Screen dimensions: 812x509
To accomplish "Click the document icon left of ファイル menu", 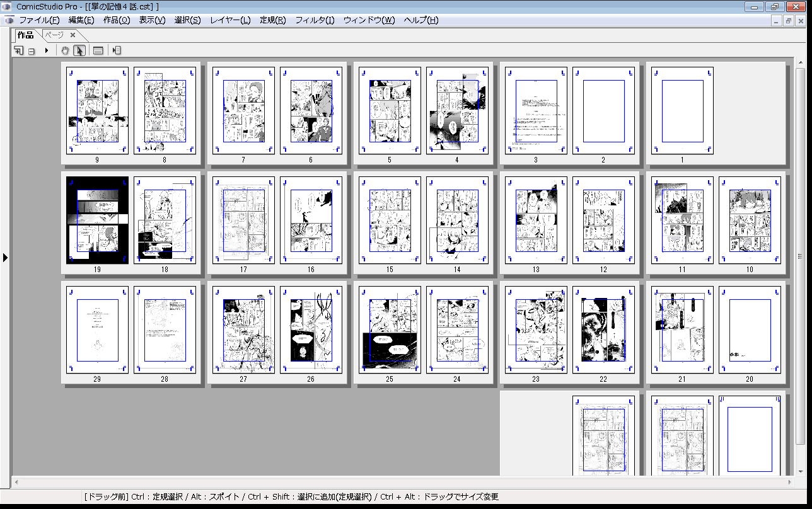I will click(x=9, y=20).
